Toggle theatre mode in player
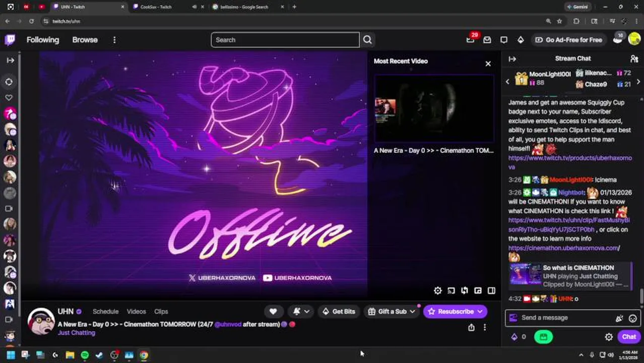The image size is (644, 363). tap(491, 290)
